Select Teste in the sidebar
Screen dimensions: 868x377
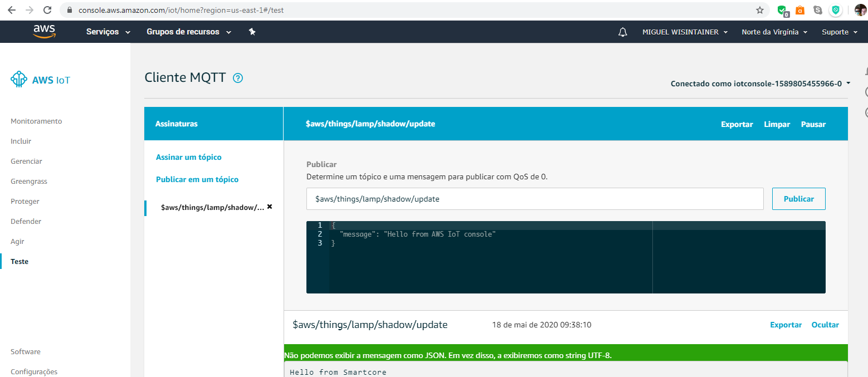click(x=19, y=262)
